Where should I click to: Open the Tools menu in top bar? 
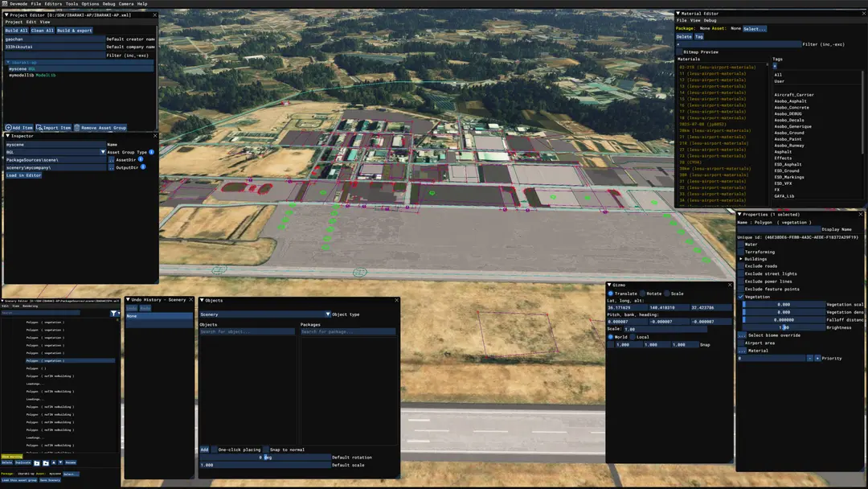pyautogui.click(x=72, y=3)
